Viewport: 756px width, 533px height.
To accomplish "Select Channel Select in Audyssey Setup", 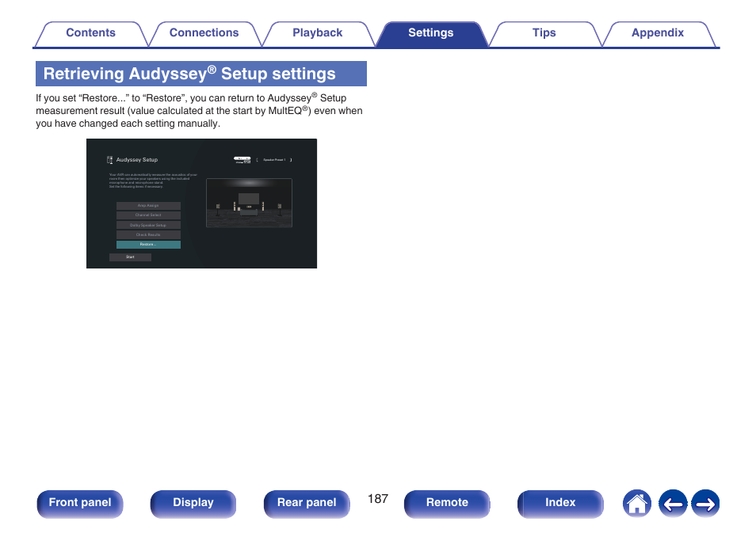I will [148, 215].
